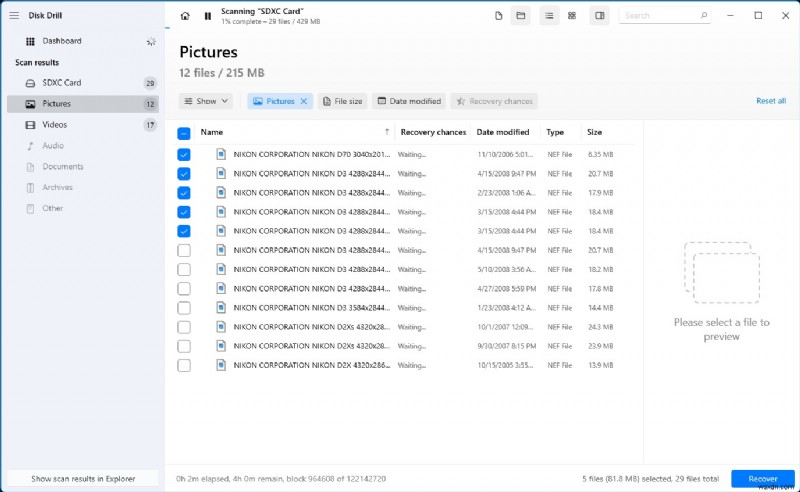This screenshot has height=492, width=800.
Task: Check the 4/27/2008 17.8 MB file checkbox
Action: pyautogui.click(x=184, y=289)
